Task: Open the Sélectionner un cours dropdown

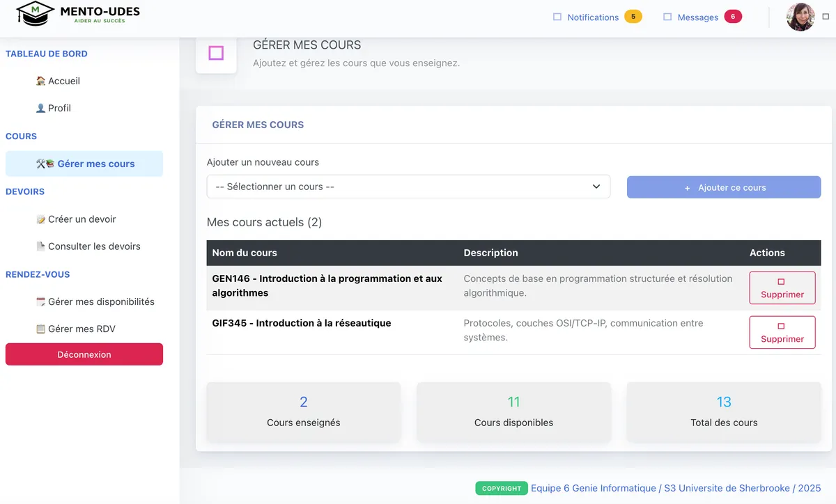Action: click(408, 187)
